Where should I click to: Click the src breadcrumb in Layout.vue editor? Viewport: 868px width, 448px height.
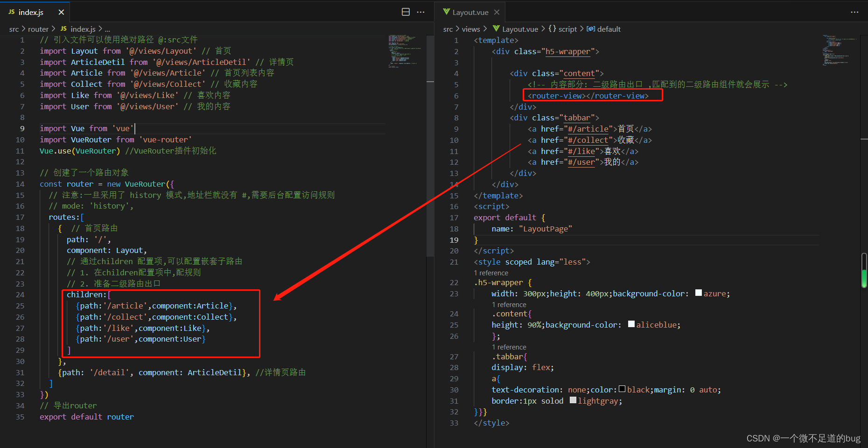tap(448, 29)
